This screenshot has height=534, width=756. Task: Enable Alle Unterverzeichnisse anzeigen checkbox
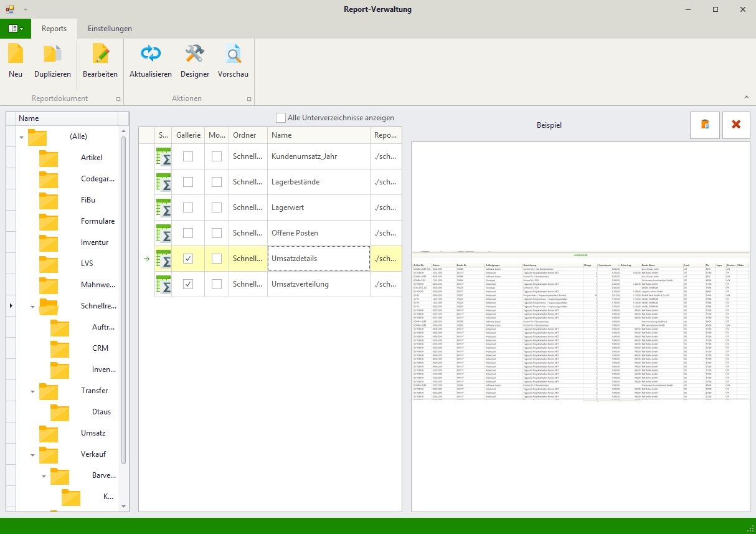(281, 118)
